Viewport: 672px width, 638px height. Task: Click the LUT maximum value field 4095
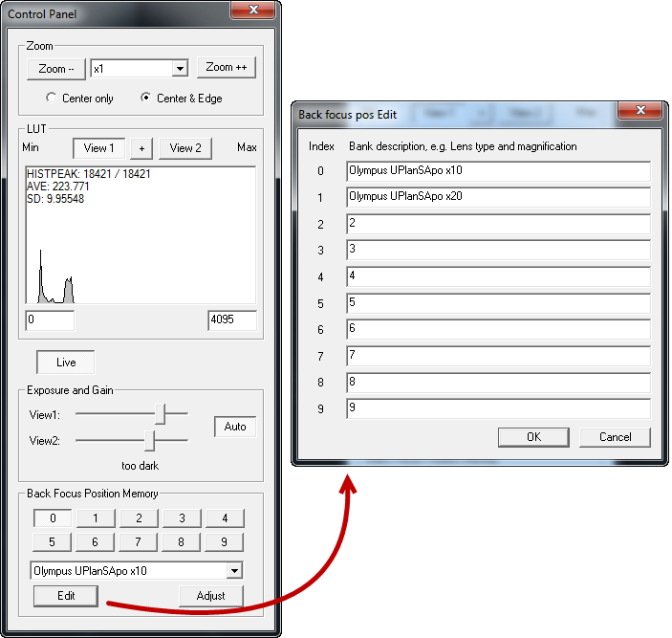point(231,320)
